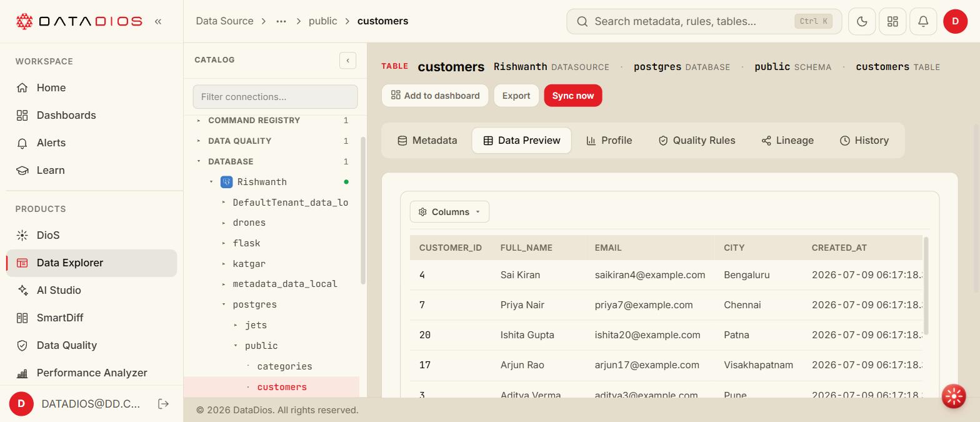The height and width of the screenshot is (422, 980).
Task: Collapse the Catalog panel arrow button
Action: (x=347, y=60)
